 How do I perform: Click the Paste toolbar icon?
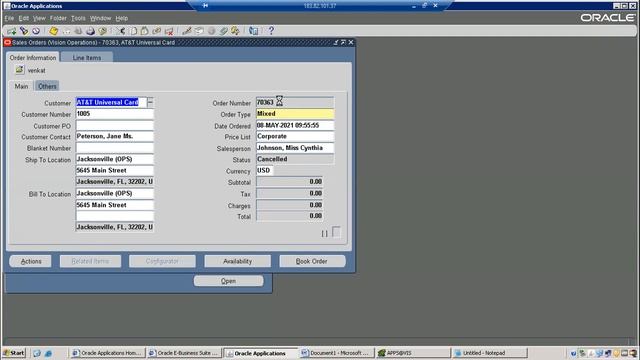click(144, 31)
